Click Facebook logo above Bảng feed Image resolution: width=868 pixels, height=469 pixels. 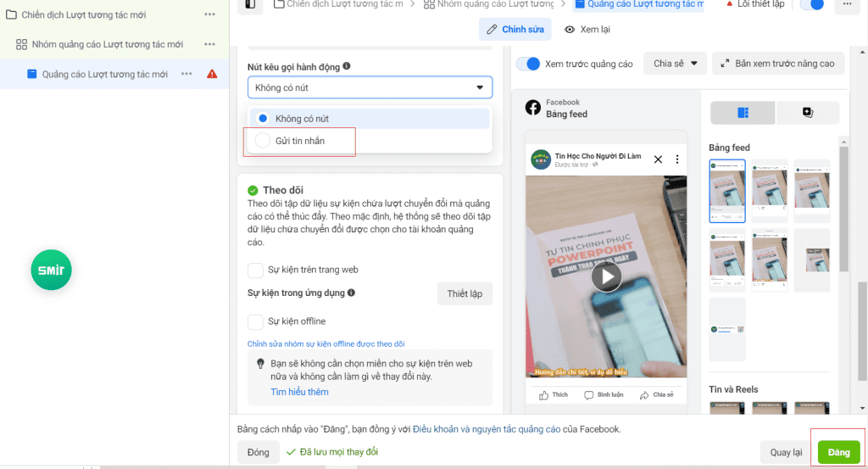[532, 108]
